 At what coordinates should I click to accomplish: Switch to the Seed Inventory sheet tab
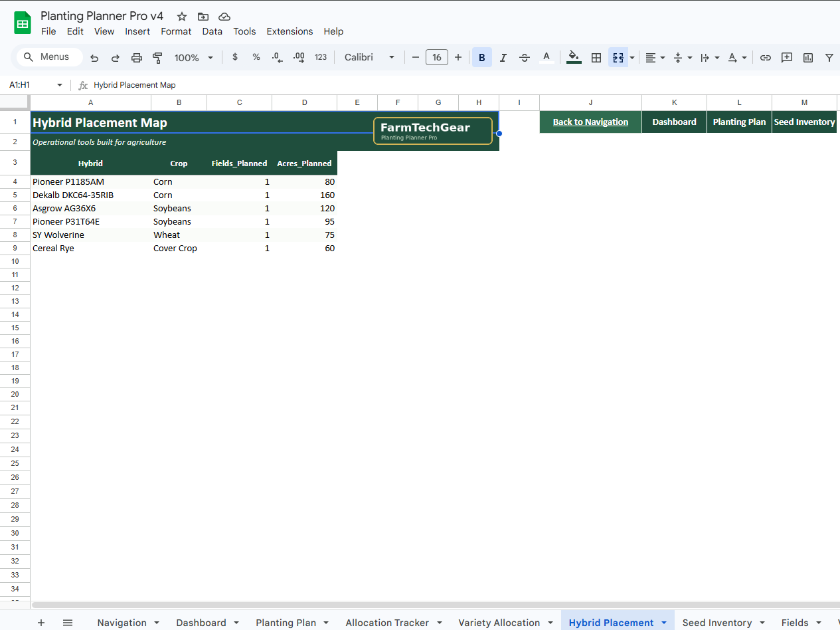click(717, 623)
